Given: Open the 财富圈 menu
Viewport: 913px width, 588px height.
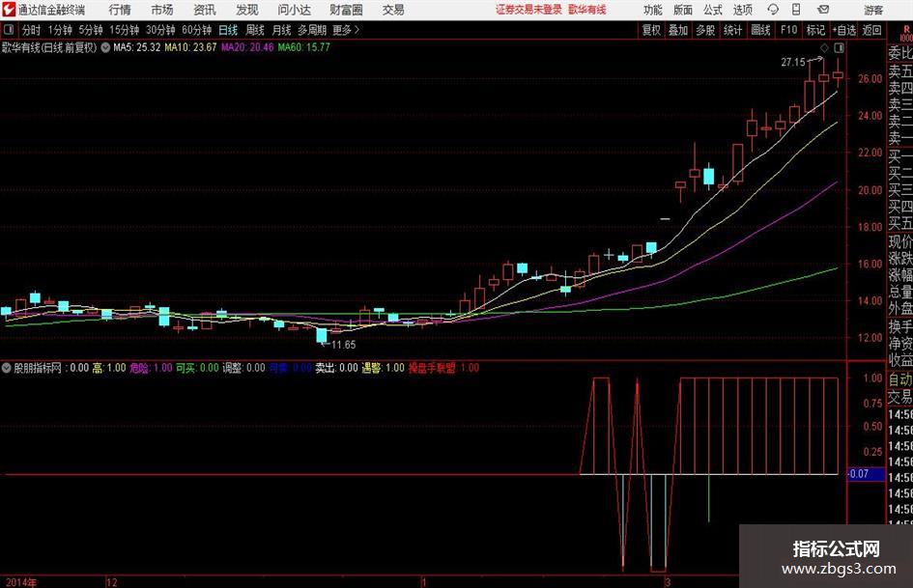Looking at the screenshot, I should pyautogui.click(x=346, y=10).
